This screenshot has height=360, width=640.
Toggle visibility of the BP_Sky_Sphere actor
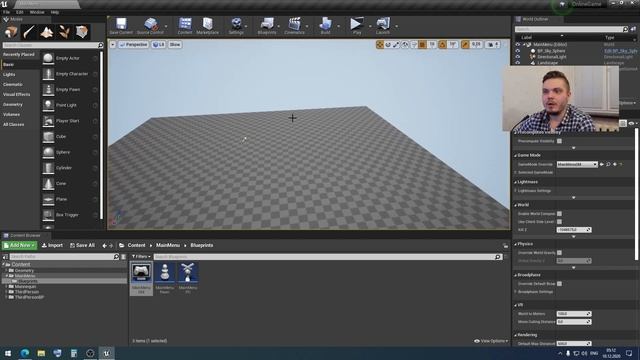coord(518,51)
